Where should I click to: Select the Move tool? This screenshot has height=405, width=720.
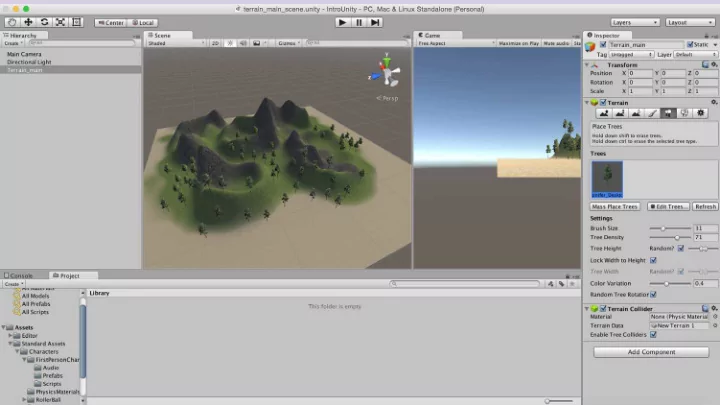pyautogui.click(x=28, y=22)
